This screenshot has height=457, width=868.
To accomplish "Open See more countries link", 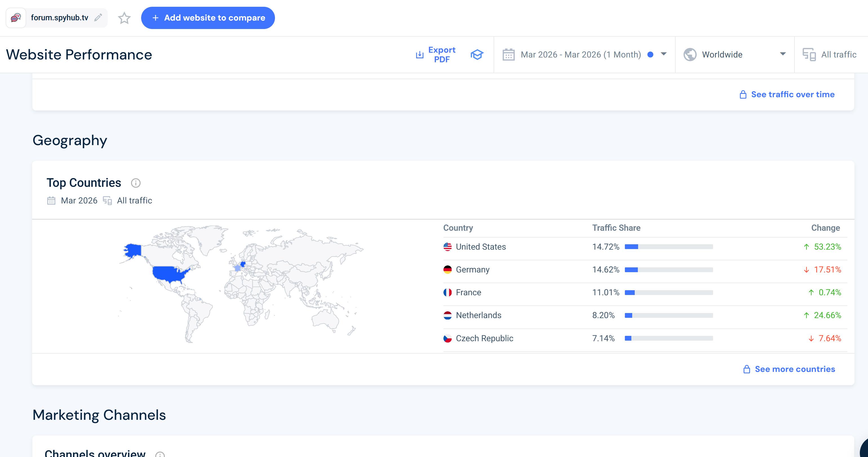I will pos(794,369).
